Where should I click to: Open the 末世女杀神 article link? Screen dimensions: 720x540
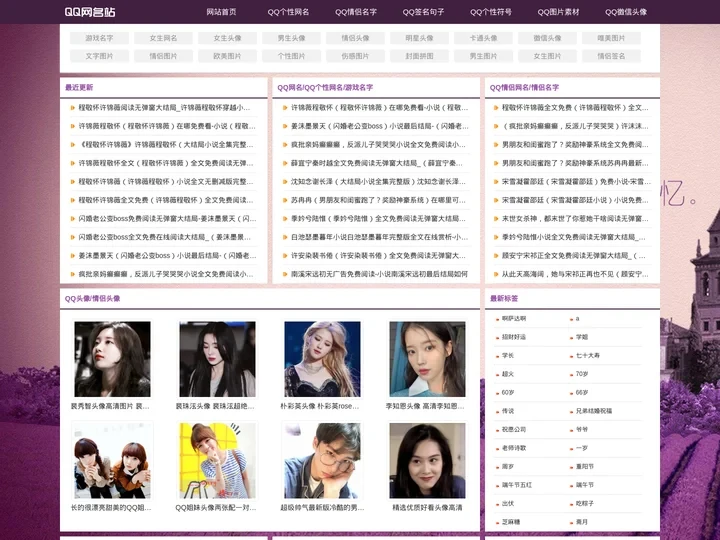575,219
